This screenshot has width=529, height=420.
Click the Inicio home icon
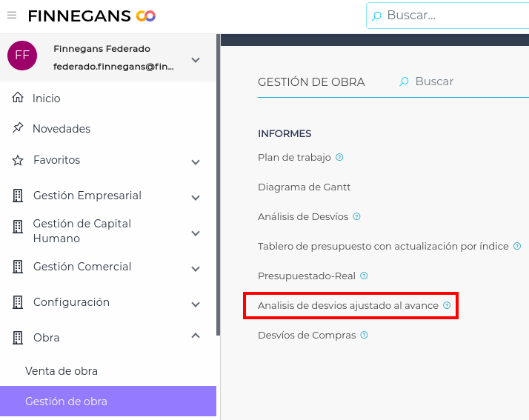click(18, 98)
